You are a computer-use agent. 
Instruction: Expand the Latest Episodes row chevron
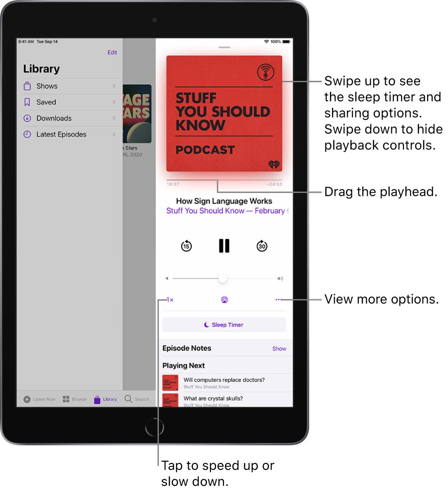(114, 134)
